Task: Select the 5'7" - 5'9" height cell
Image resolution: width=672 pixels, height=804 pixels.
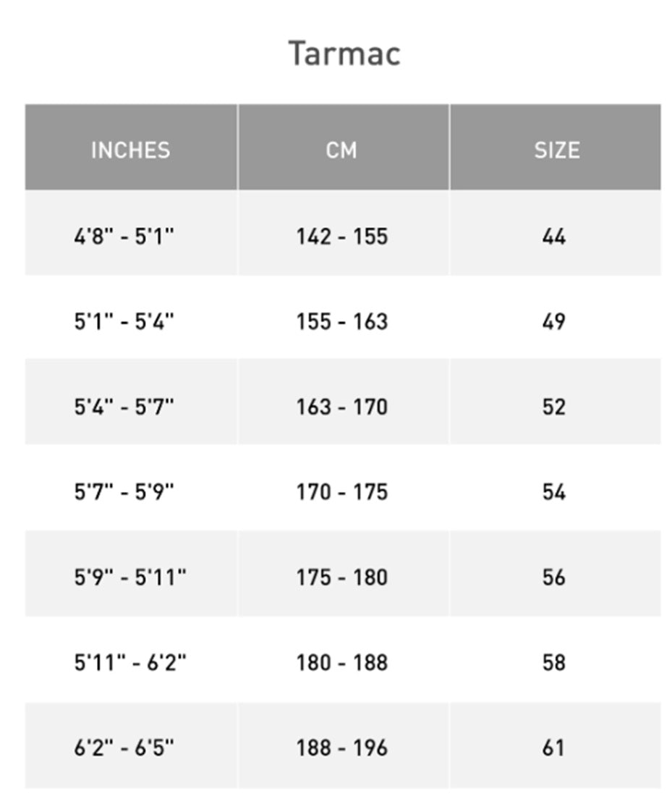Action: point(124,492)
